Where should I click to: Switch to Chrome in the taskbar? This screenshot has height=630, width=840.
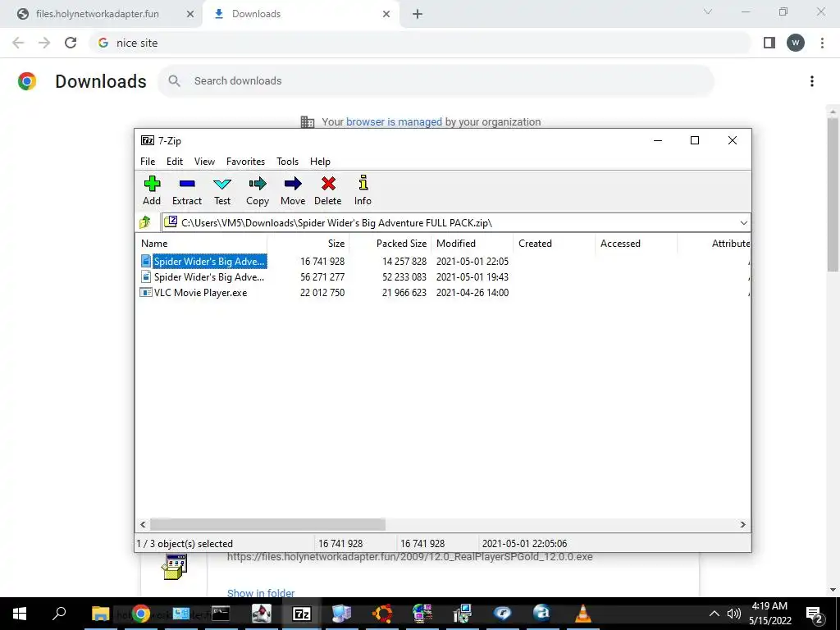(141, 614)
